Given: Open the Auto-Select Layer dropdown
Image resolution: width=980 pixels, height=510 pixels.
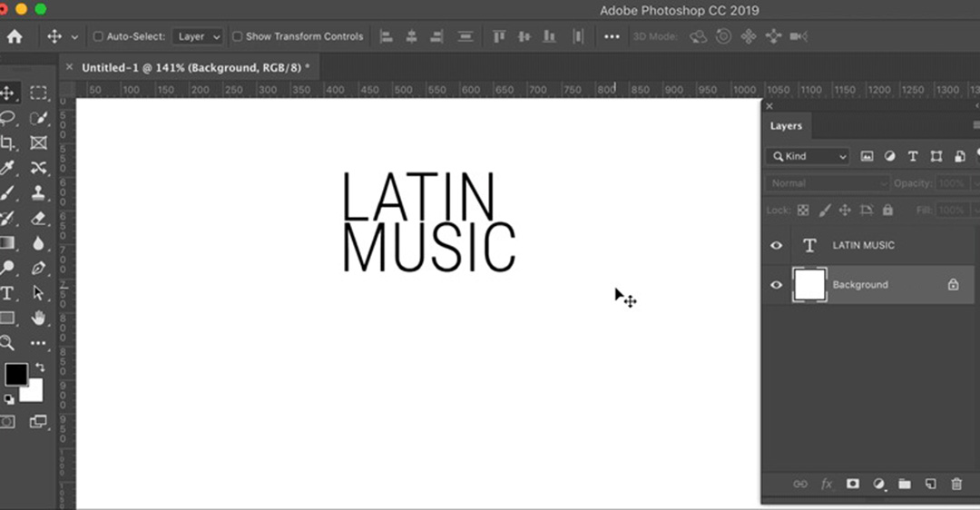Looking at the screenshot, I should [198, 36].
